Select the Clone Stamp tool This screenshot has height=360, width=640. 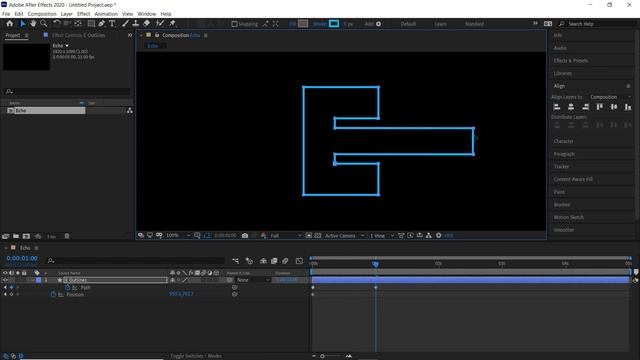click(136, 24)
